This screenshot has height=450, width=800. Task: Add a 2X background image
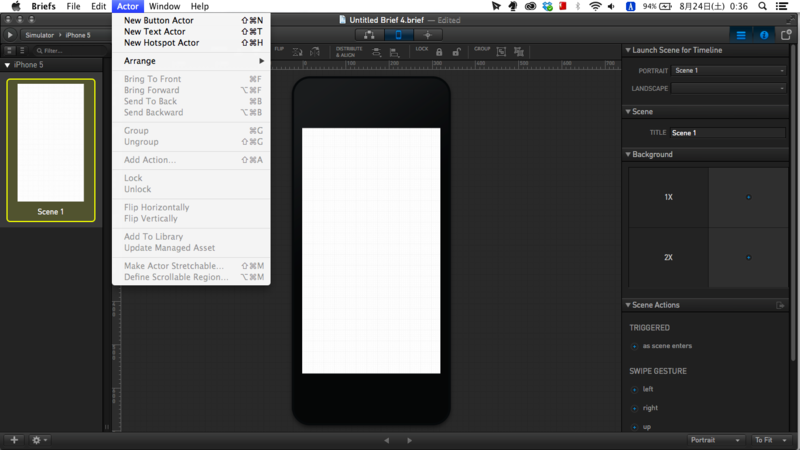click(748, 257)
